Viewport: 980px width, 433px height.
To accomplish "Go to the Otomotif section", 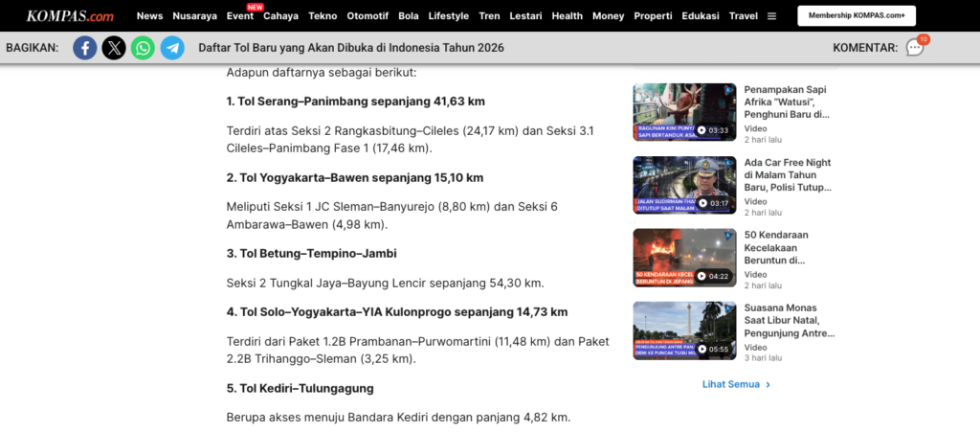I will tap(367, 16).
